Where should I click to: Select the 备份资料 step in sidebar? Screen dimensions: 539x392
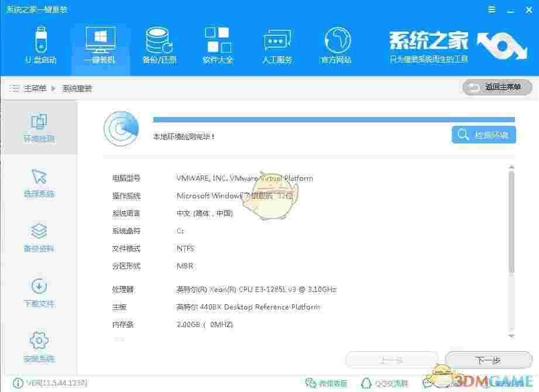coord(39,238)
